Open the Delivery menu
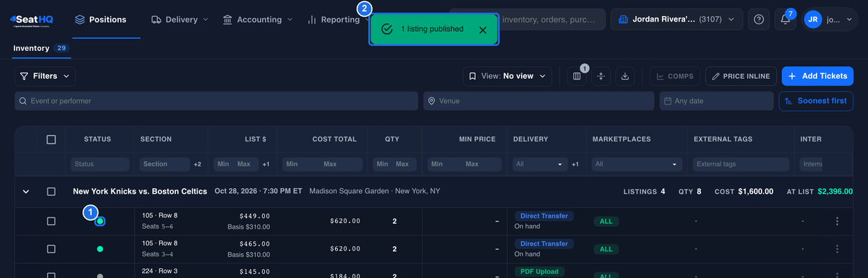868x278 pixels. (x=179, y=20)
